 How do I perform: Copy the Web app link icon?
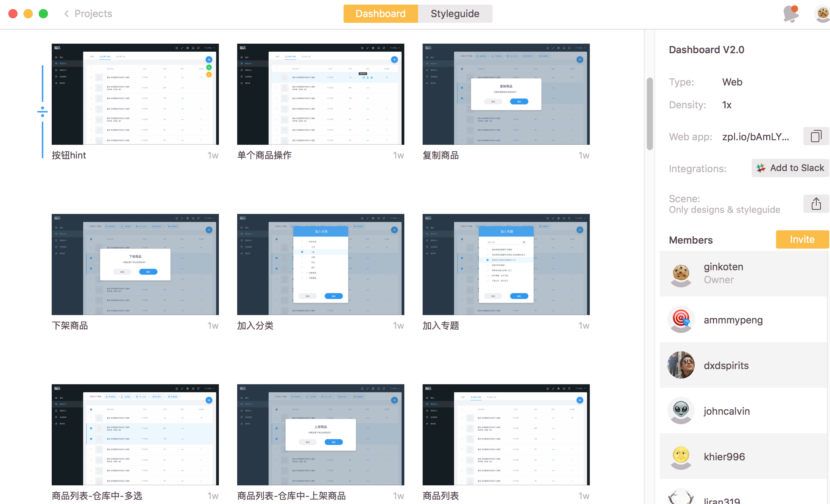(816, 136)
